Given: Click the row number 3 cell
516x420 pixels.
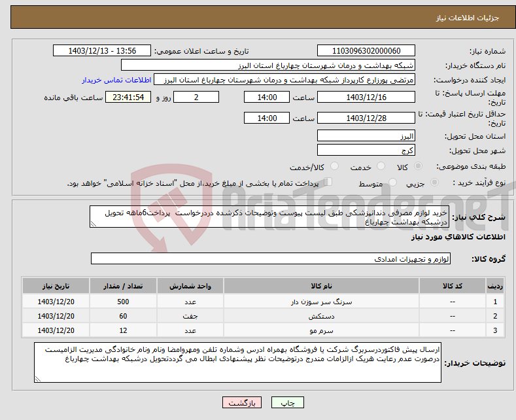Looking at the screenshot, I should point(495,330).
